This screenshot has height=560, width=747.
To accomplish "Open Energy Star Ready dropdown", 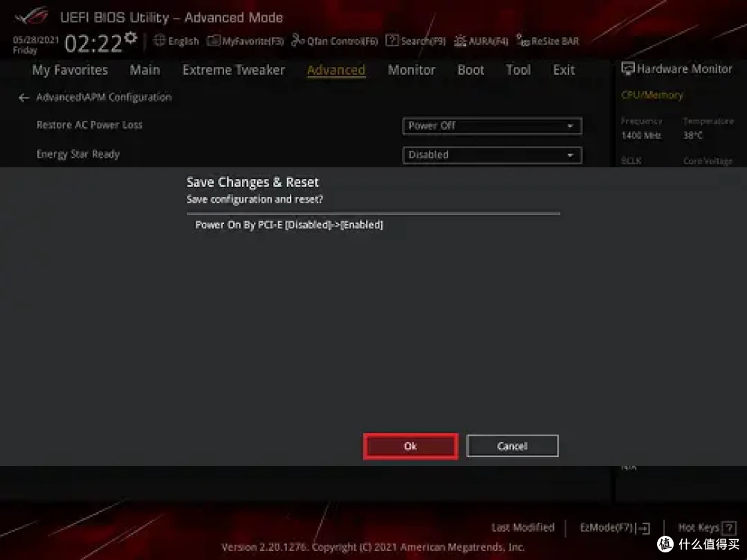I will (492, 156).
